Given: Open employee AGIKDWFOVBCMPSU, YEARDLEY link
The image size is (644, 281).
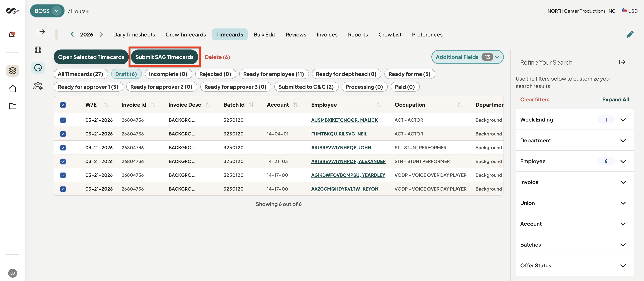Looking at the screenshot, I should coord(348,175).
